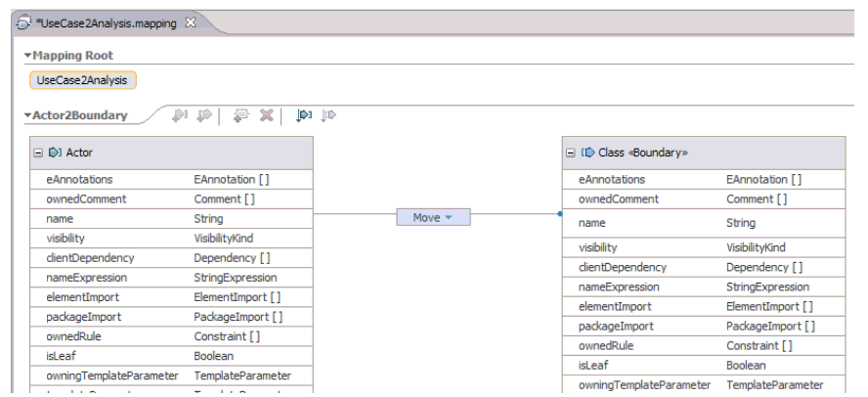
Task: Close the UseCase2Analysis.mapping tab
Action: pos(191,22)
